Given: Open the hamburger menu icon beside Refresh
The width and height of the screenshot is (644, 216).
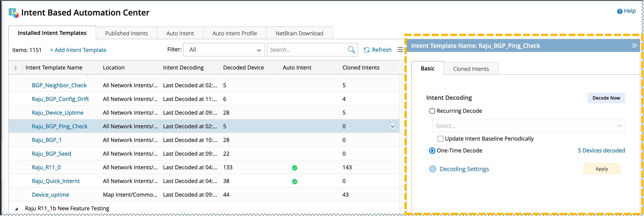Looking at the screenshot, I should click(x=400, y=50).
